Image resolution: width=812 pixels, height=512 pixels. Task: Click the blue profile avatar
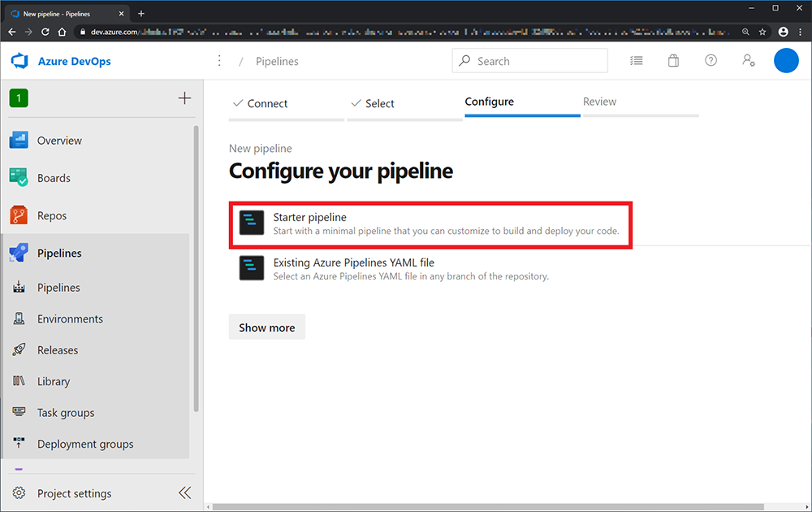point(786,61)
